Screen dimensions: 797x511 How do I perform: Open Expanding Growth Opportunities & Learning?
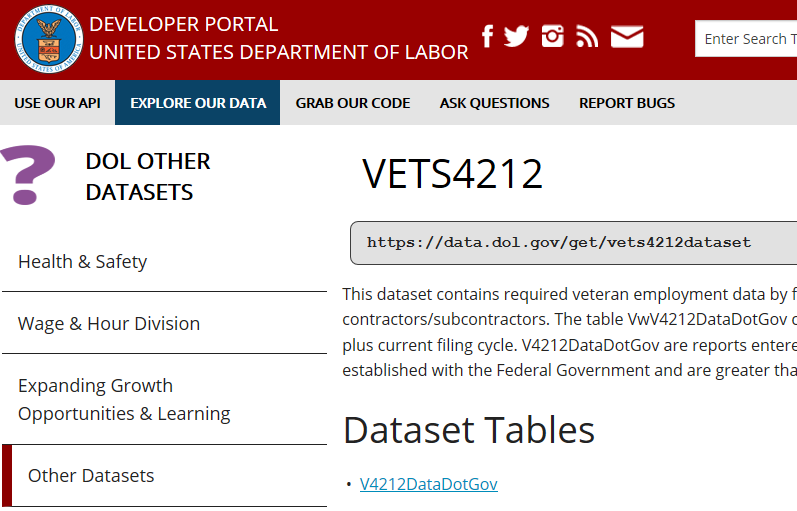[124, 399]
